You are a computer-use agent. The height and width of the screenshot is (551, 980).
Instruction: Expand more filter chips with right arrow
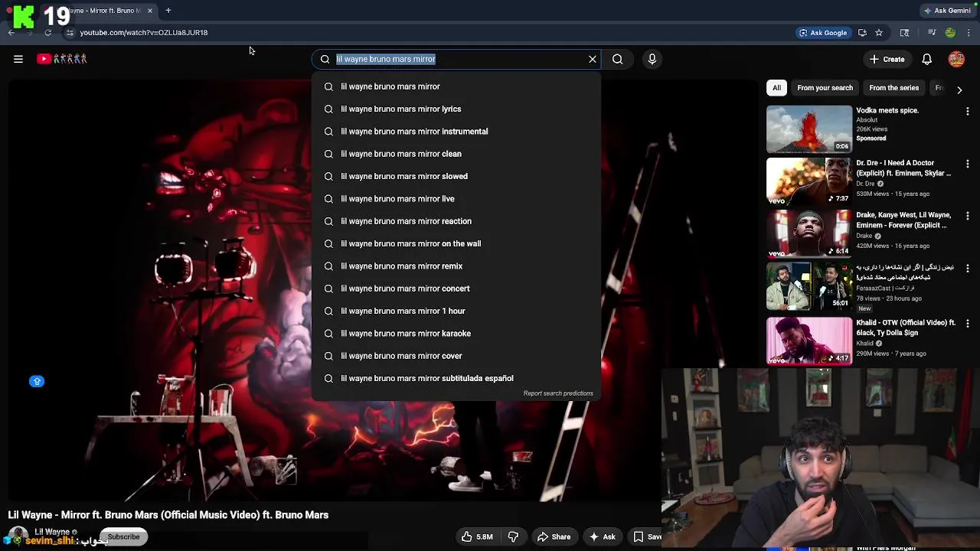pos(959,90)
